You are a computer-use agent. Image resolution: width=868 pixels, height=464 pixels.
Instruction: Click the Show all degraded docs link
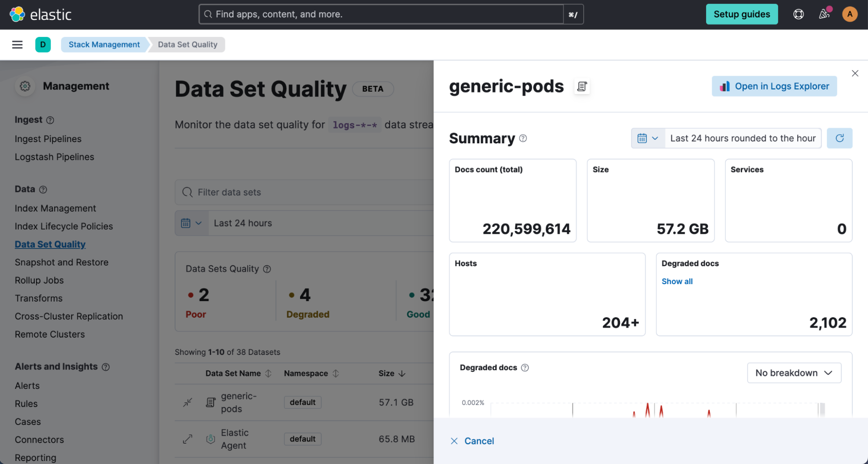(x=677, y=282)
